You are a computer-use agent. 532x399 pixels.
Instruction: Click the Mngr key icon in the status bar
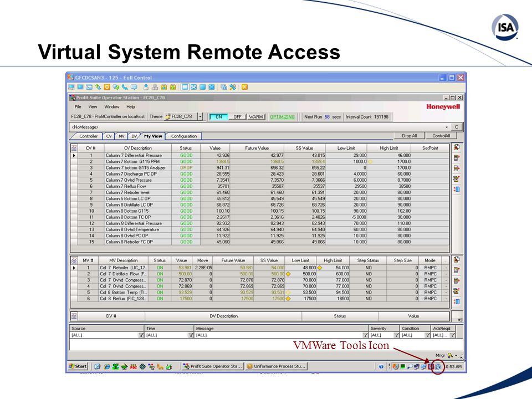pyautogui.click(x=450, y=356)
